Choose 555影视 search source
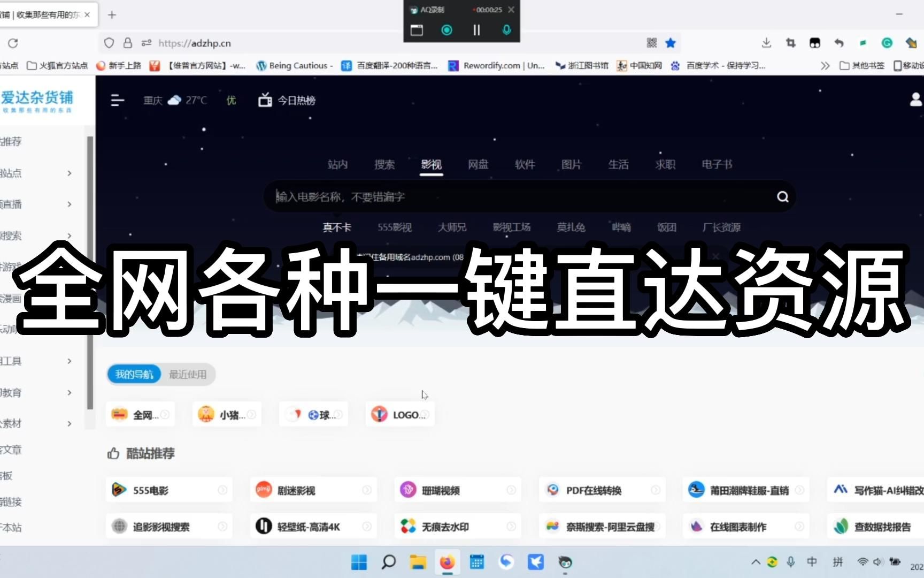The image size is (924, 578). tap(395, 227)
